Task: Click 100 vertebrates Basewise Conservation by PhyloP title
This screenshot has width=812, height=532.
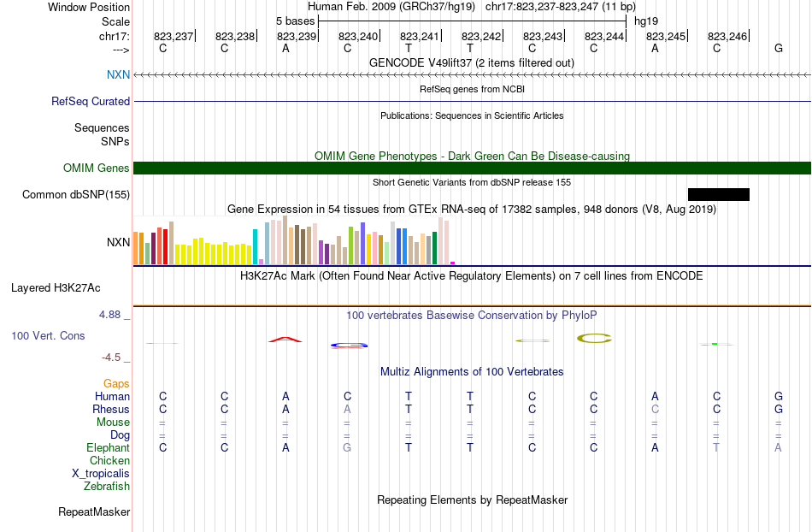Action: point(472,315)
